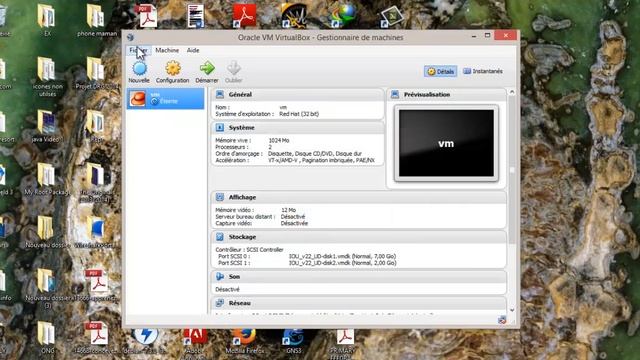640x360 pixels.
Task: Click the Général section header
Action: coord(298,94)
